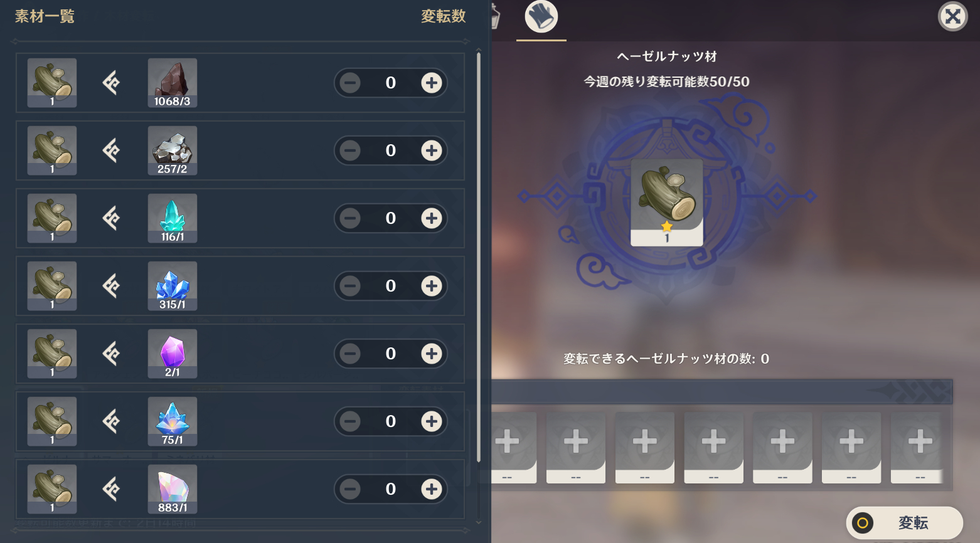Increase conversion count for 257/2 row

432,150
